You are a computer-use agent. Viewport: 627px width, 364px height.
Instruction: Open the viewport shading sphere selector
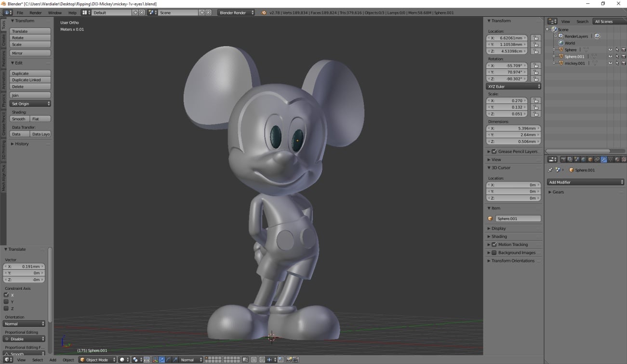pyautogui.click(x=124, y=360)
